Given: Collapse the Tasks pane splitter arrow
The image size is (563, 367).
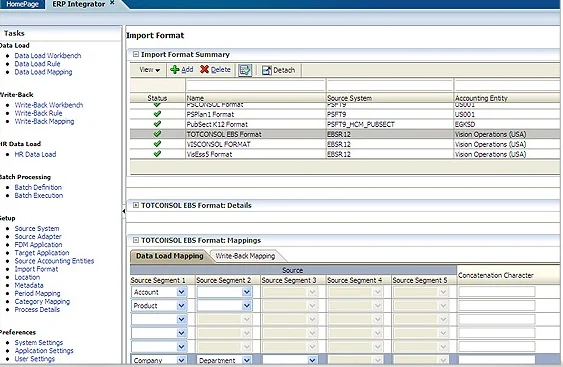Looking at the screenshot, I should click(124, 211).
